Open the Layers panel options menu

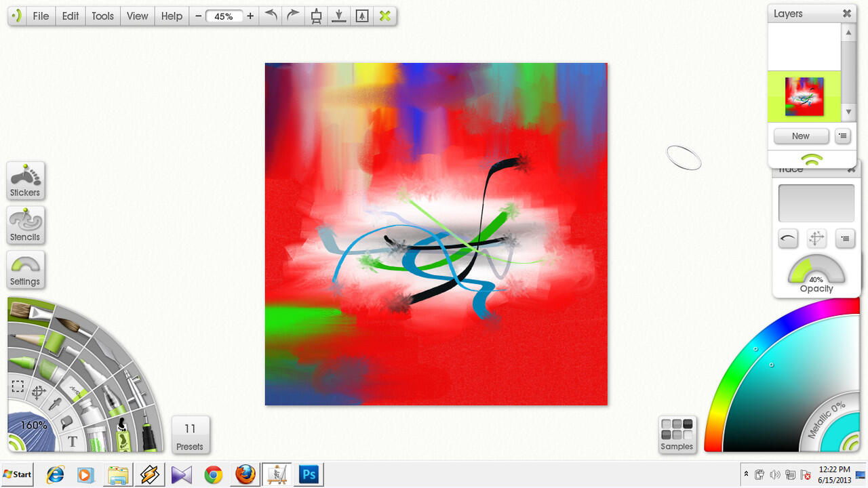[842, 136]
